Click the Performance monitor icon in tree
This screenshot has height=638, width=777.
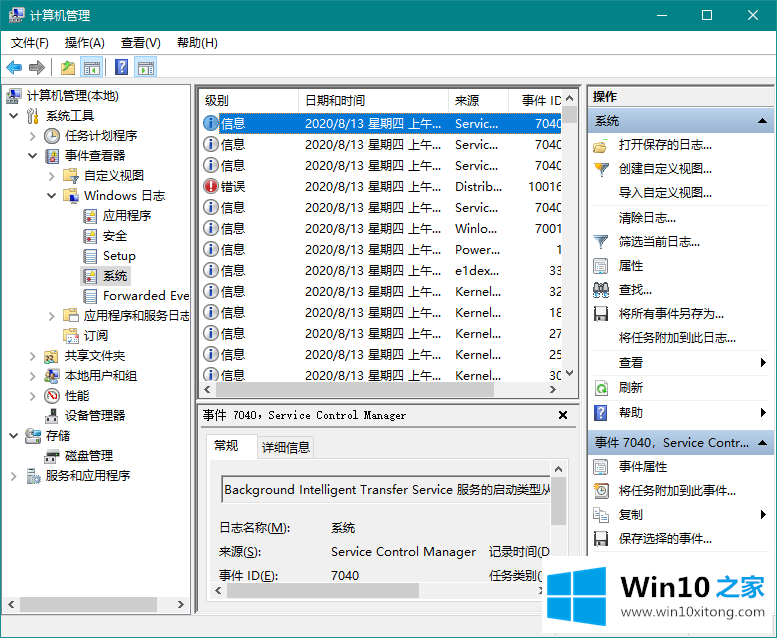[52, 396]
